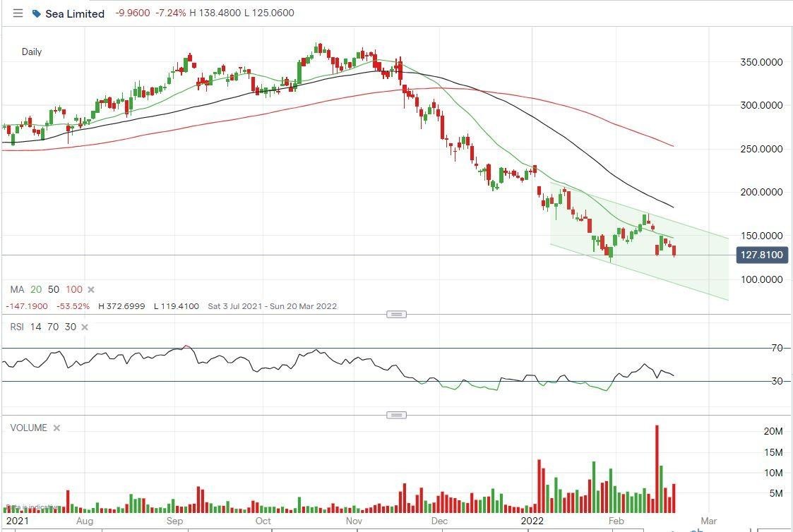Click the 300.0000 price axis label

click(762, 106)
